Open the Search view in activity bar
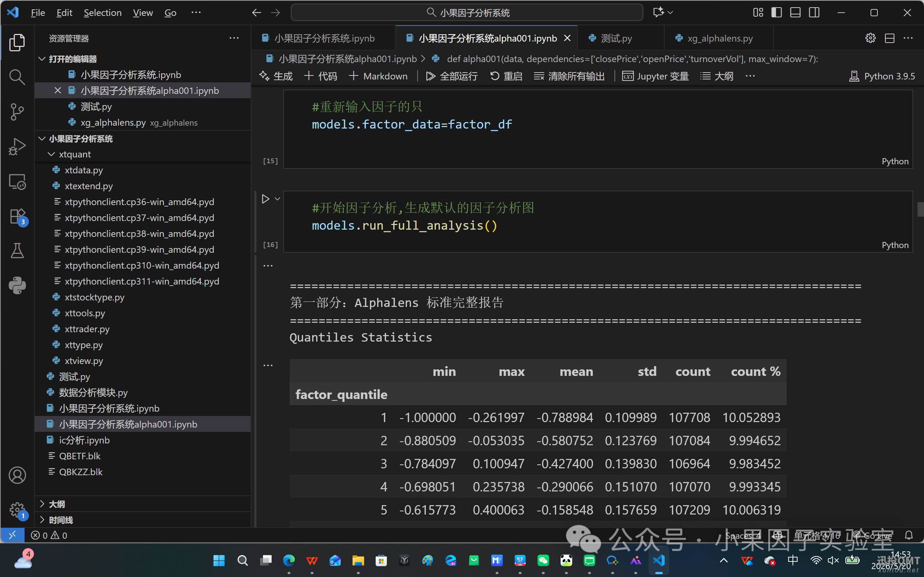 [17, 77]
